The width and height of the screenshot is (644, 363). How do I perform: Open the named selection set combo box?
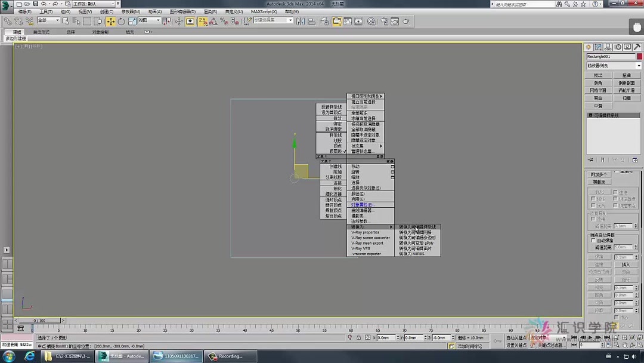(x=273, y=20)
